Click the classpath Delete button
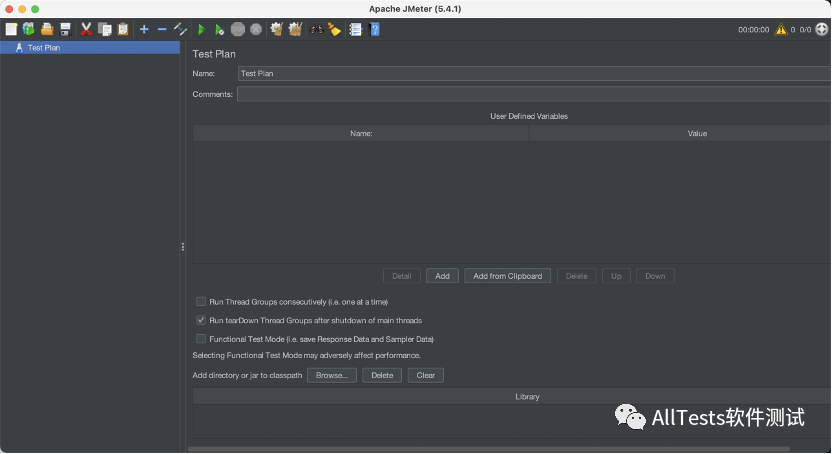Image resolution: width=832 pixels, height=454 pixels. click(x=382, y=376)
